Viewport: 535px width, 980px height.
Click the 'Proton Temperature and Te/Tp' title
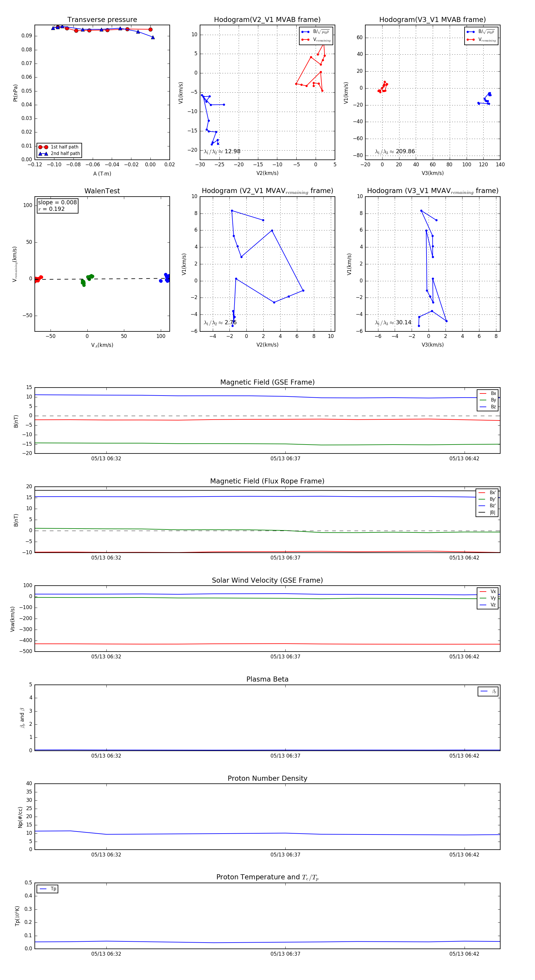tap(267, 877)
